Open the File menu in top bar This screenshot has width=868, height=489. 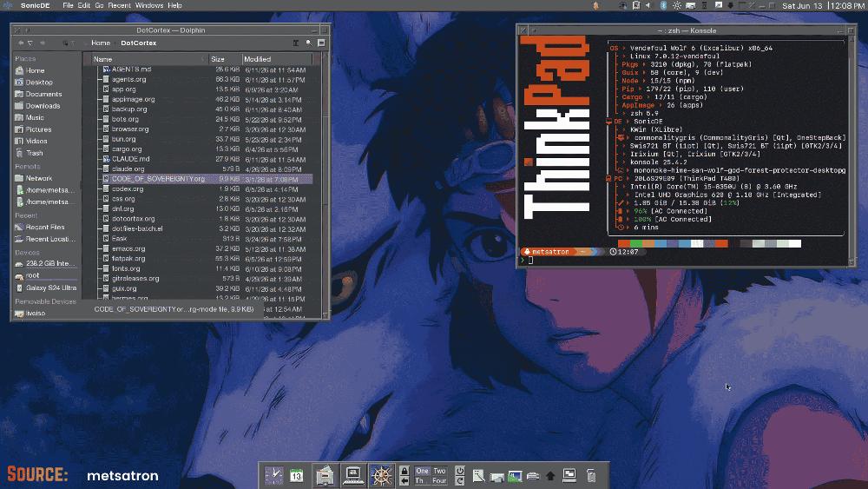click(68, 5)
